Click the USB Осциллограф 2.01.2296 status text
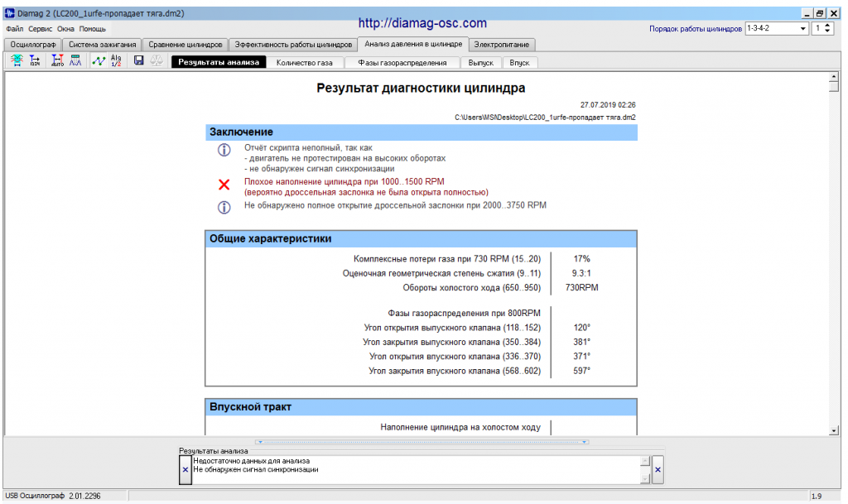848x504 pixels. click(53, 496)
